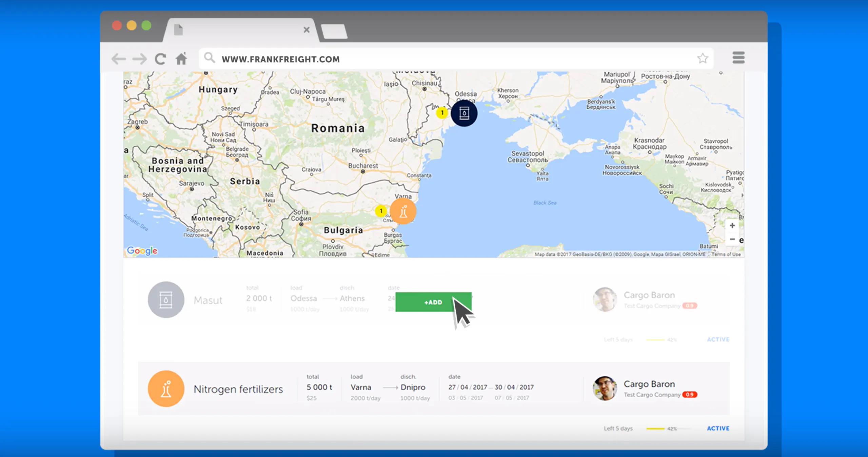
Task: Click the orange Nitrogen fertilizers icon
Action: (x=166, y=389)
